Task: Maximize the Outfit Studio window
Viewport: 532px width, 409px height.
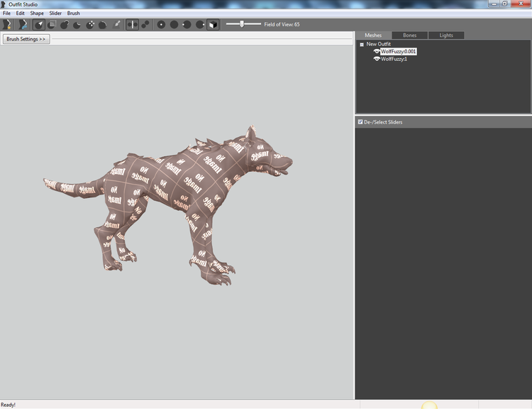Action: coord(504,4)
